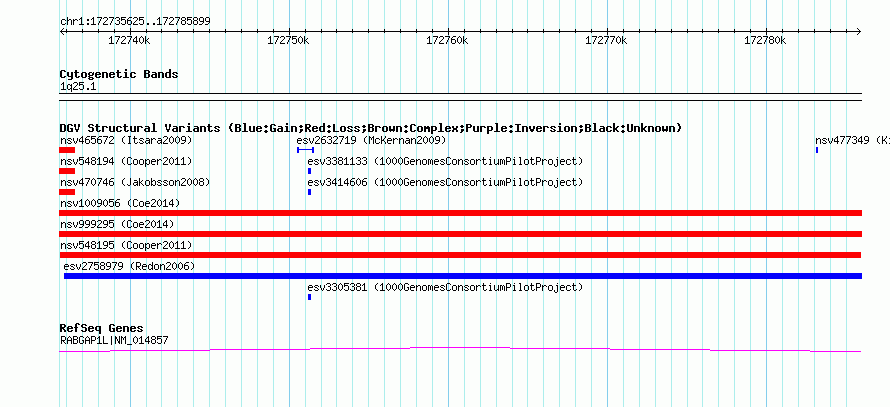Select the long red bar of nsv999295
890x407 pixels.
point(460,234)
